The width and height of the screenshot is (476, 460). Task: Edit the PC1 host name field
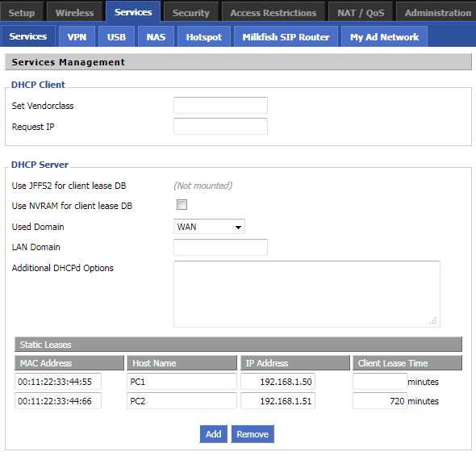[182, 382]
